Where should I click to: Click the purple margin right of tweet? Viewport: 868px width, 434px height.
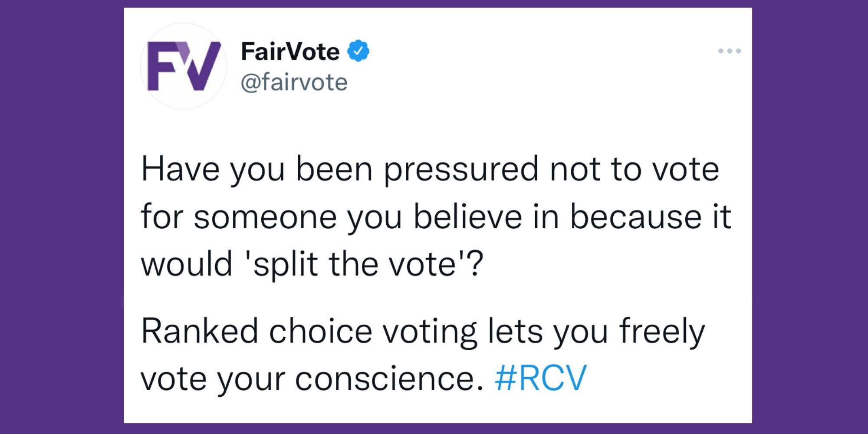coord(810,217)
